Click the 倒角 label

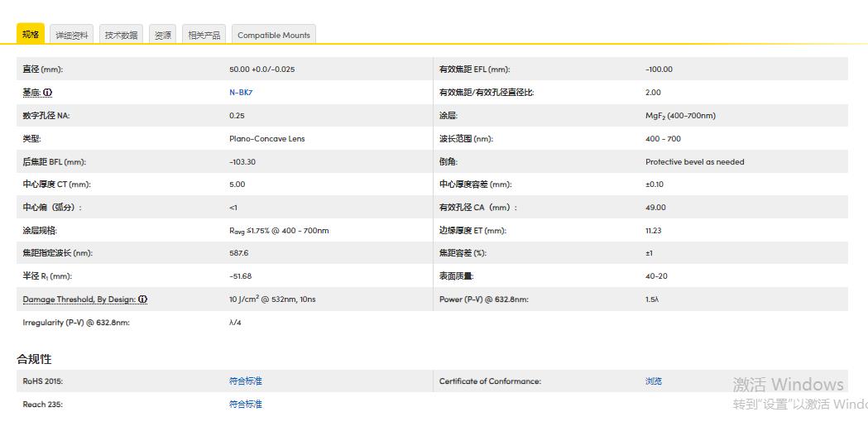[x=449, y=162]
